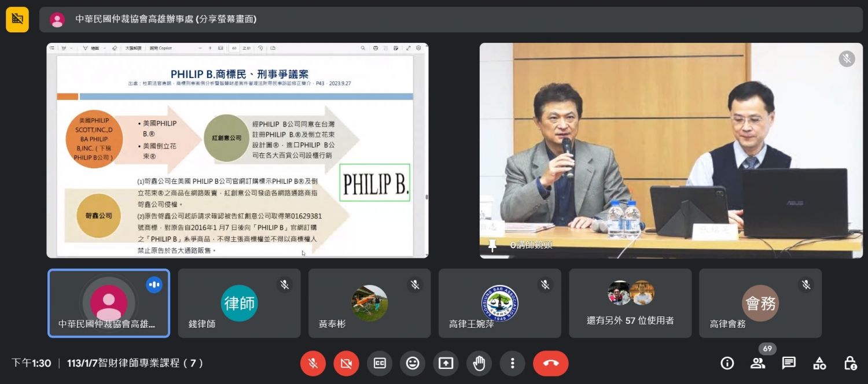Viewport: 868px width, 384px height.
Task: Click the lecturer camera video tile
Action: click(x=671, y=150)
